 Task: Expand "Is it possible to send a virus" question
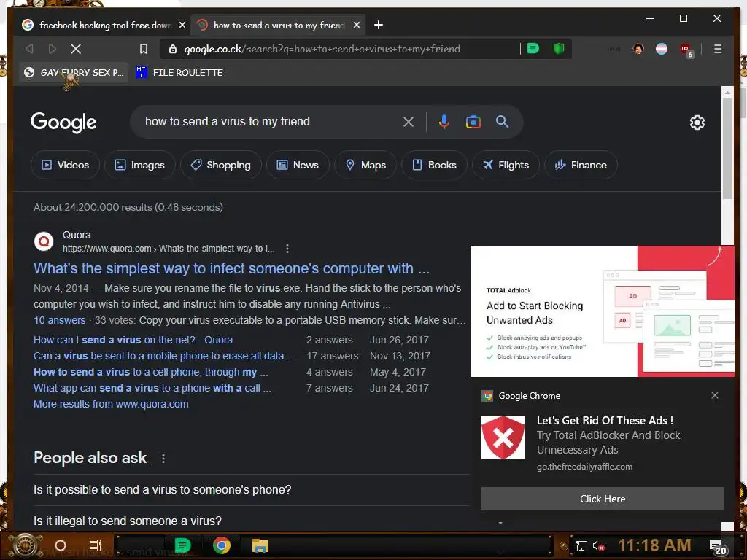252,489
